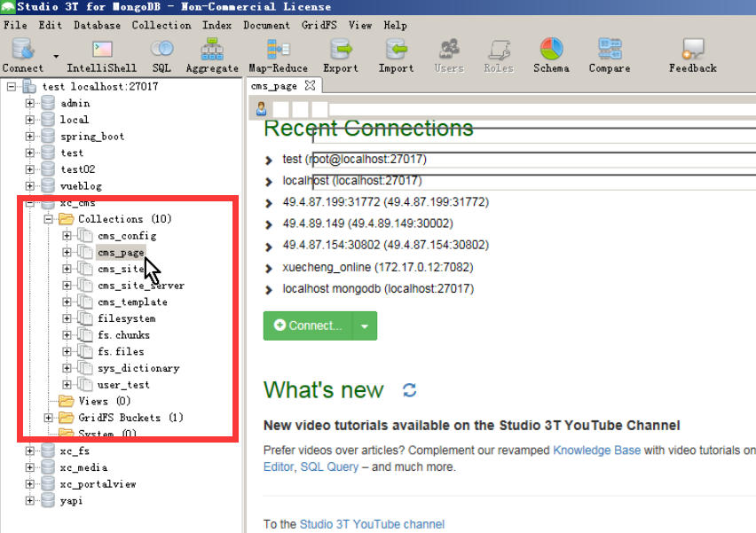Open the Roles manager icon
Image resolution: width=756 pixels, height=533 pixels.
tap(499, 49)
